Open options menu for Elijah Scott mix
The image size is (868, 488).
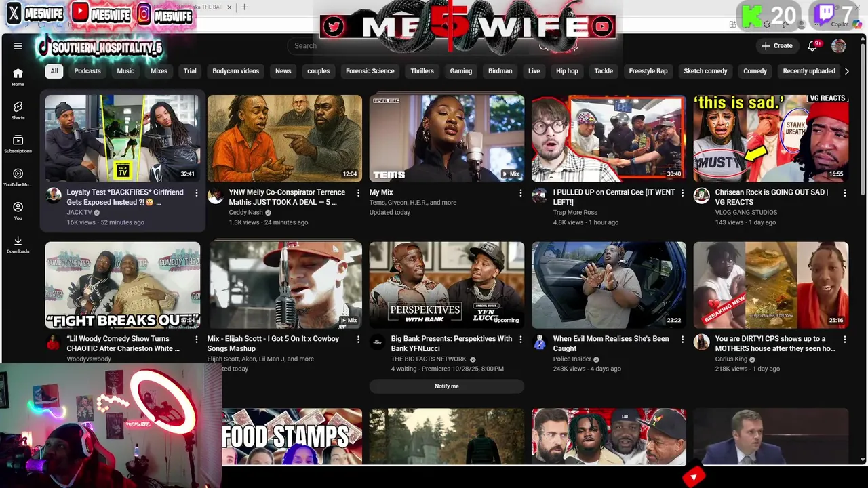point(359,340)
